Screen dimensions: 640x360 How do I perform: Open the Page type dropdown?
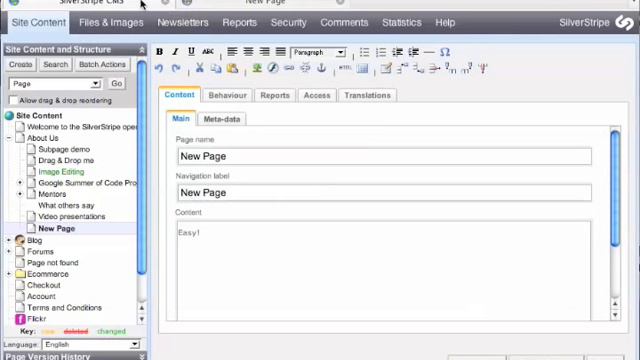pos(55,84)
